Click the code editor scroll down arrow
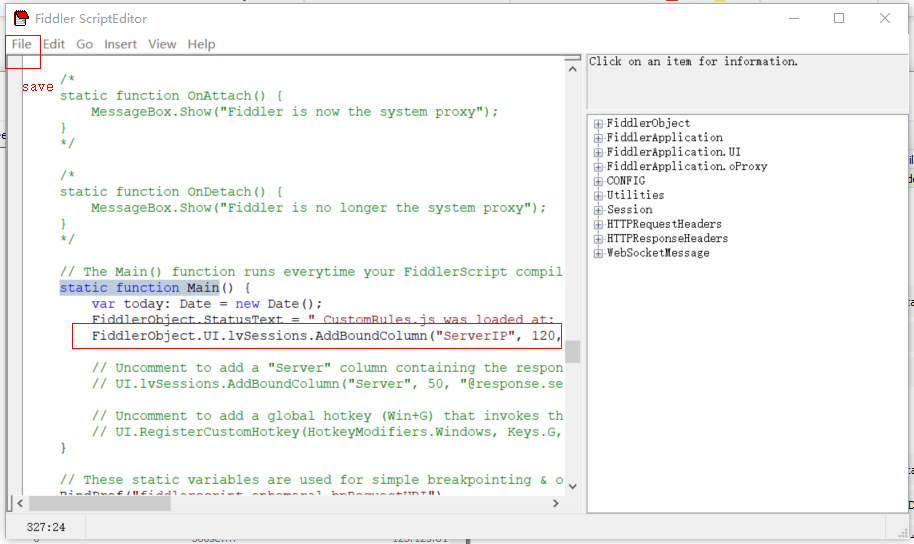 tap(572, 486)
